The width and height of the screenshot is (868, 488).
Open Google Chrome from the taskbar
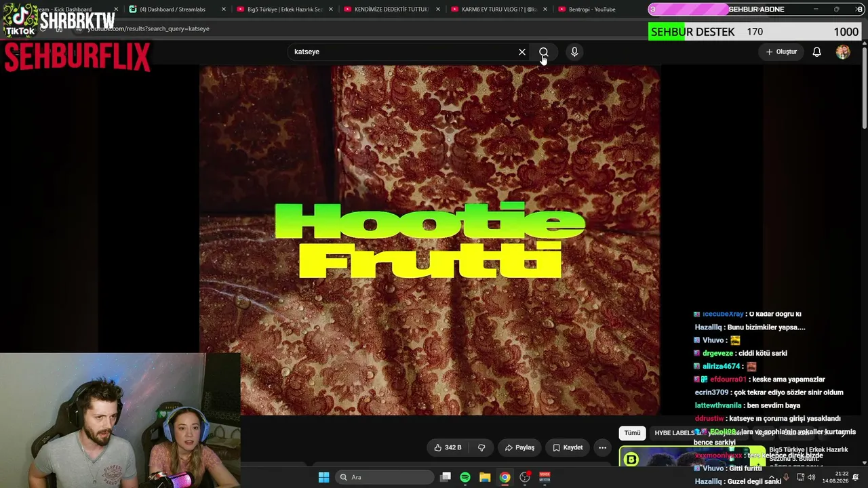505,477
